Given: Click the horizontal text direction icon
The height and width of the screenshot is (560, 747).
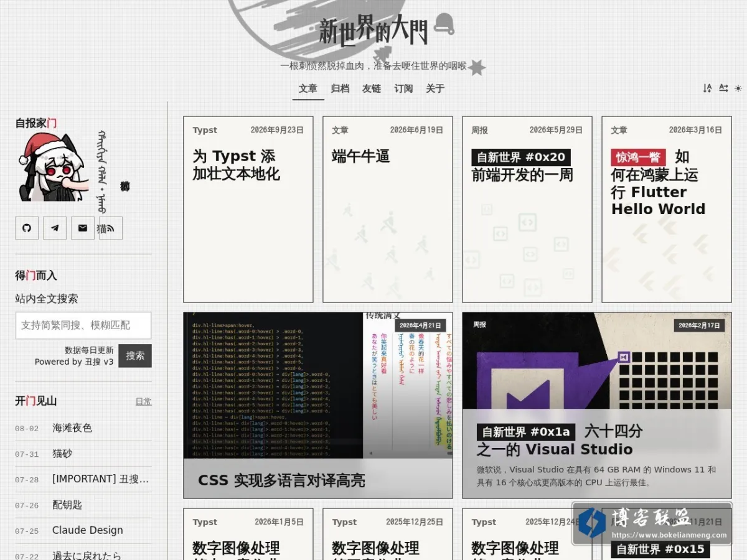Looking at the screenshot, I should 723,88.
